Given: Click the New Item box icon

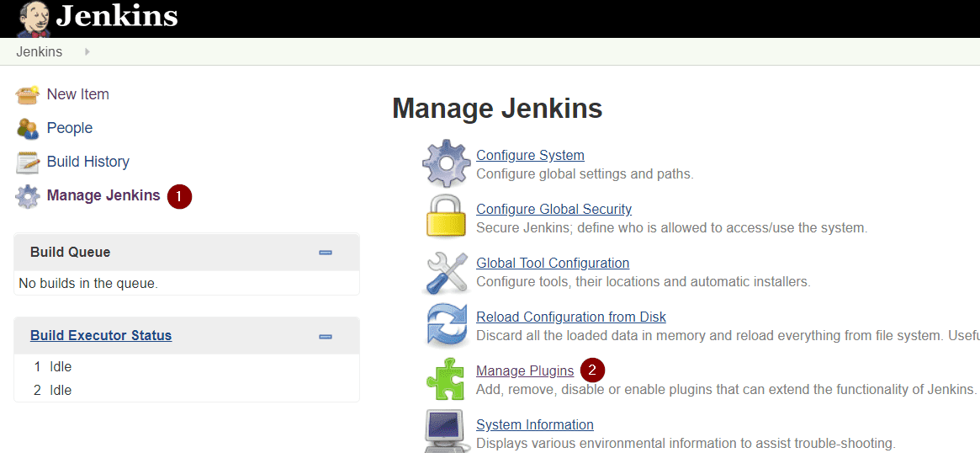Looking at the screenshot, I should [28, 94].
